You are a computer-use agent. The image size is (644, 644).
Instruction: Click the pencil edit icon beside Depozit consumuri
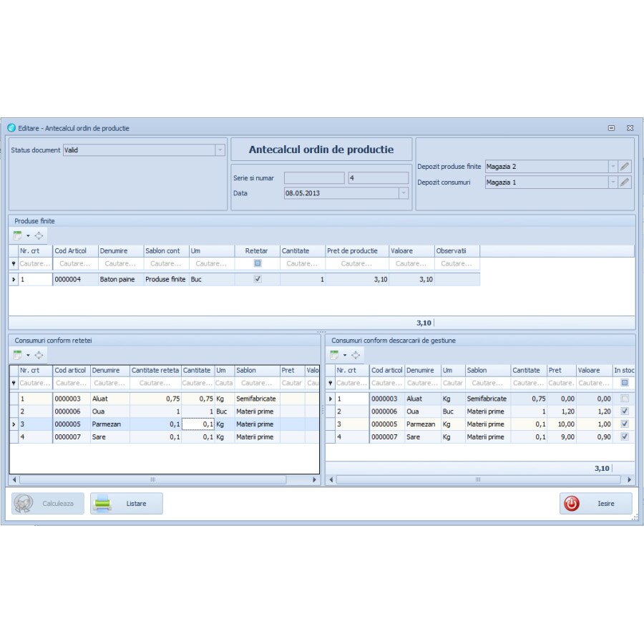pyautogui.click(x=623, y=182)
